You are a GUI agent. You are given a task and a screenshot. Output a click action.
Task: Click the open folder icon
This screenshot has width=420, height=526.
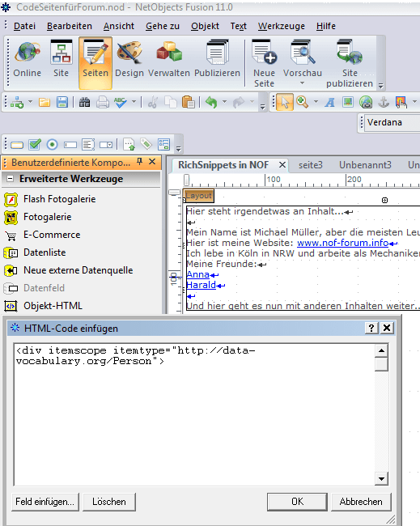[x=45, y=102]
